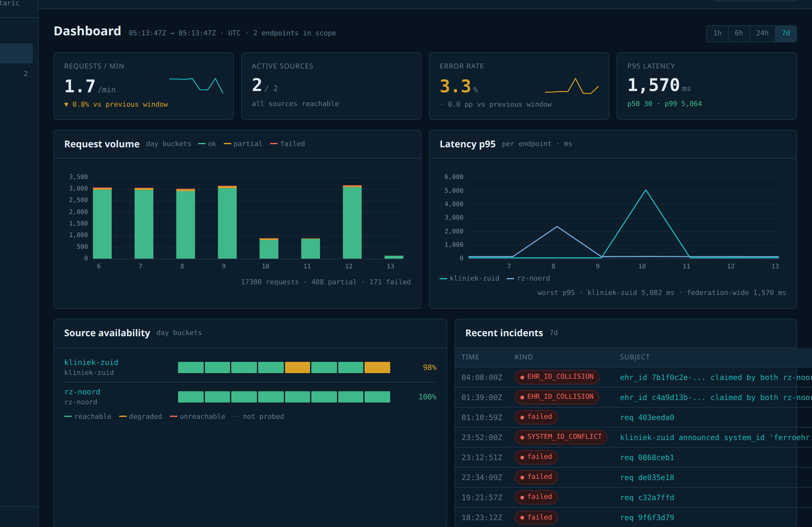The image size is (812, 527).
Task: Click the kliniek-zuid latency peak at day 10
Action: click(x=646, y=190)
